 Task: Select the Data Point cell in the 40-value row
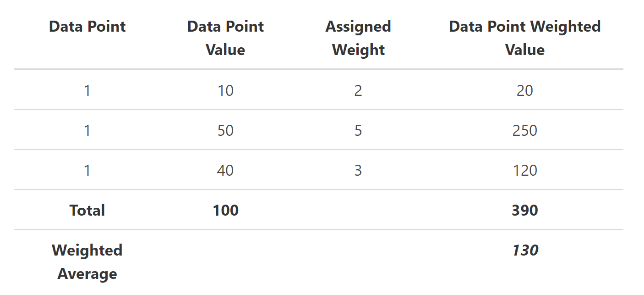[x=87, y=171]
